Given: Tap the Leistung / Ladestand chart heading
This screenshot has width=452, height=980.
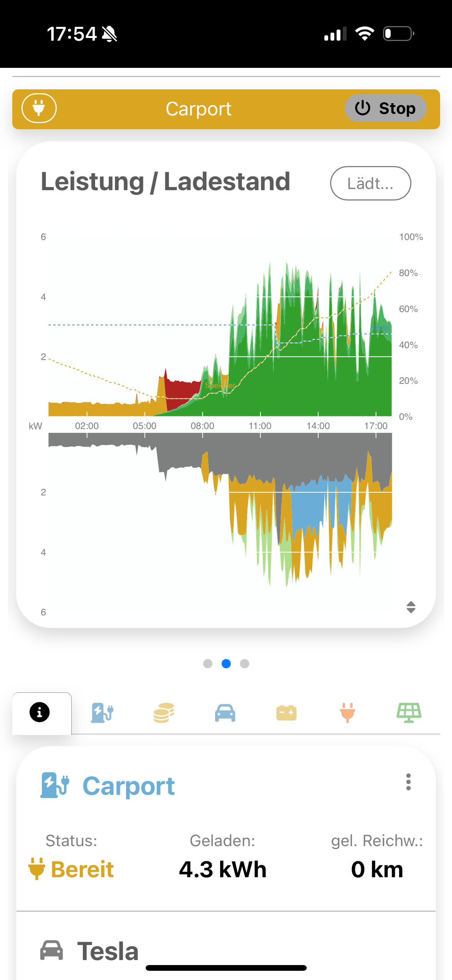Looking at the screenshot, I should (x=165, y=182).
